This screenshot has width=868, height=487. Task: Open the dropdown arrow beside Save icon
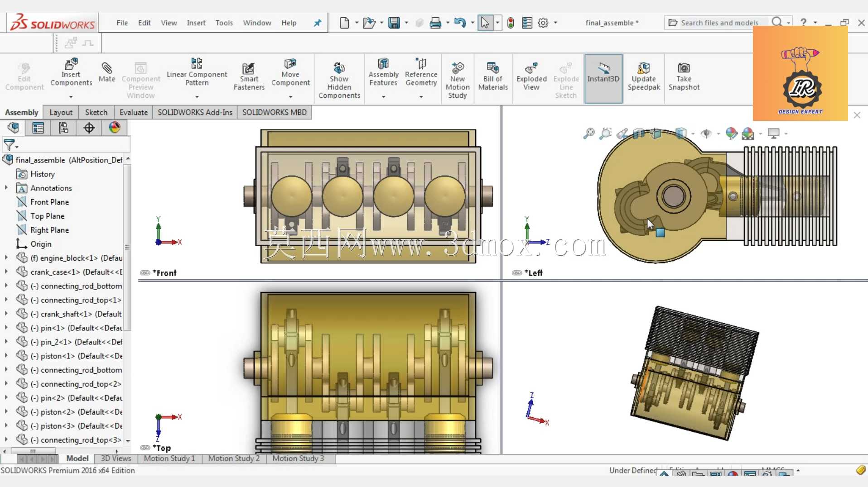point(406,23)
